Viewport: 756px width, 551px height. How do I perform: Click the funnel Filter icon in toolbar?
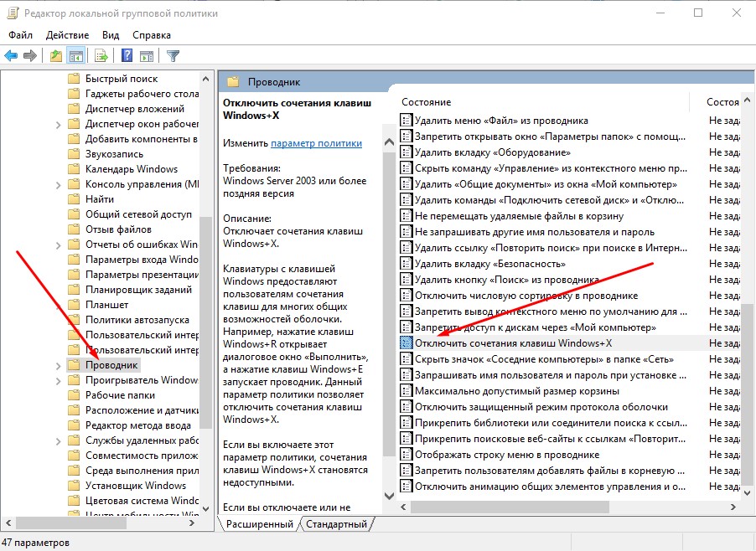coord(173,56)
